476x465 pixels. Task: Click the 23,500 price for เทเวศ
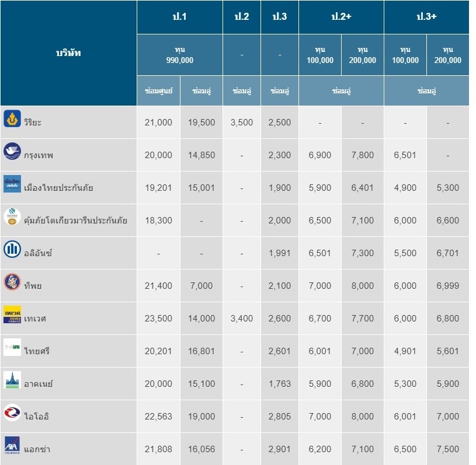pos(158,319)
